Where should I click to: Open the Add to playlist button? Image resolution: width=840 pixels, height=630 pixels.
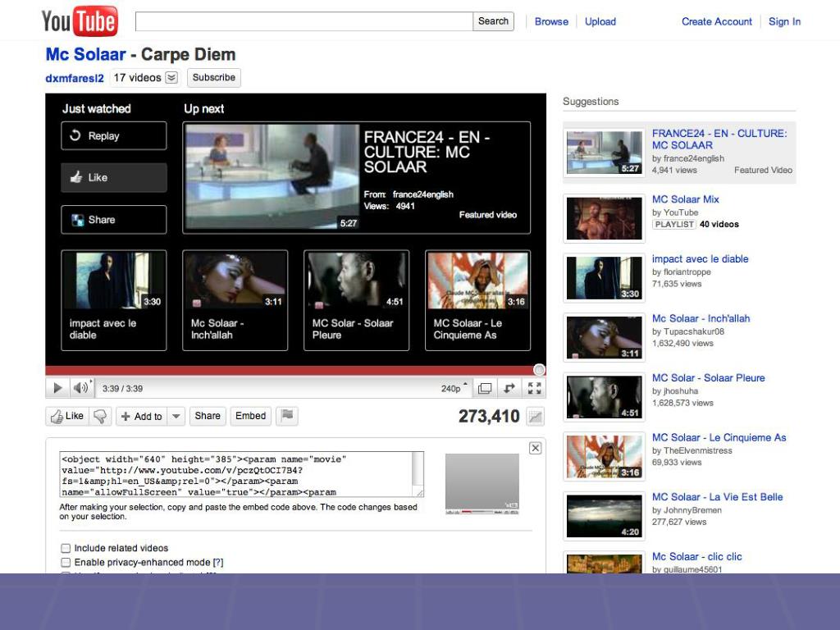coord(142,416)
